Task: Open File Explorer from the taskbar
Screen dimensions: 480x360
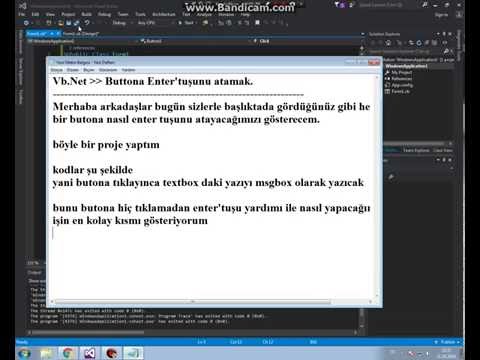Action: [47, 353]
